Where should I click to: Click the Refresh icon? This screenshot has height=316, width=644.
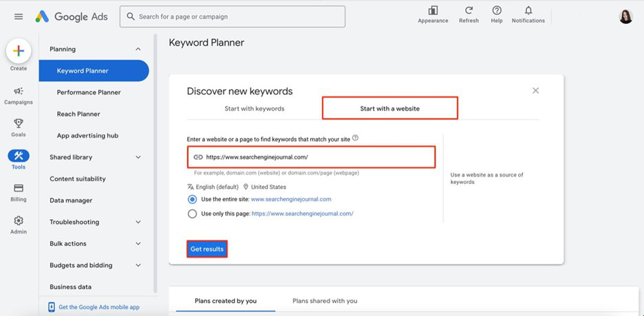tap(469, 11)
